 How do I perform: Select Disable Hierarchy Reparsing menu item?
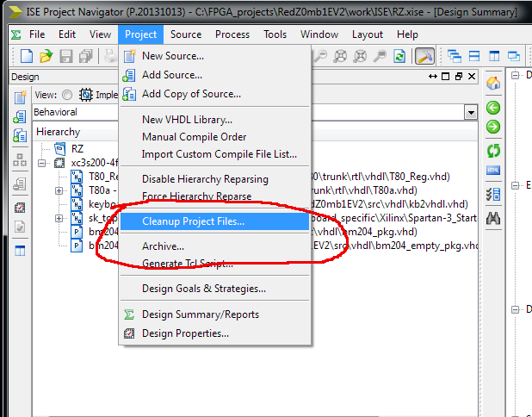(x=214, y=179)
